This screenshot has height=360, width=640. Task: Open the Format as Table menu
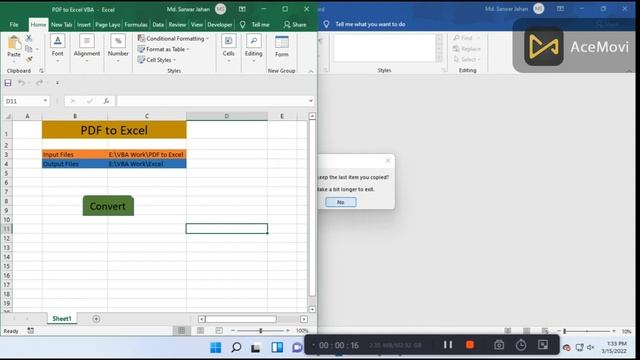[x=164, y=49]
